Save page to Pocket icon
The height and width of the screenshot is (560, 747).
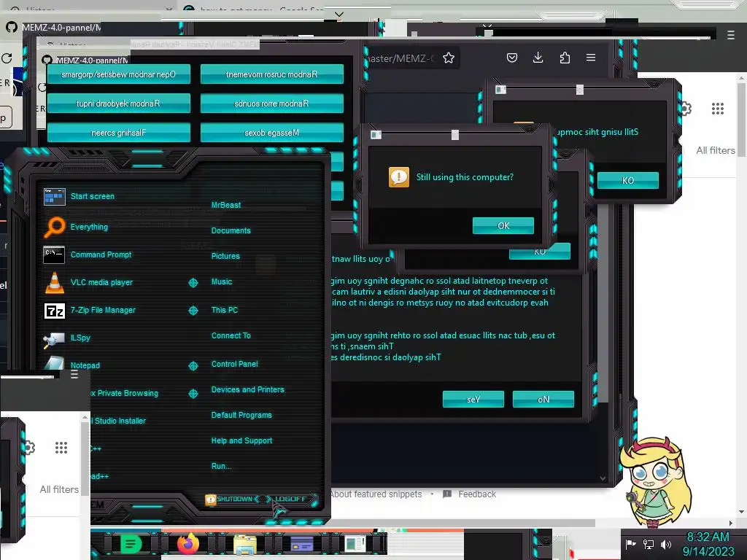(x=511, y=58)
